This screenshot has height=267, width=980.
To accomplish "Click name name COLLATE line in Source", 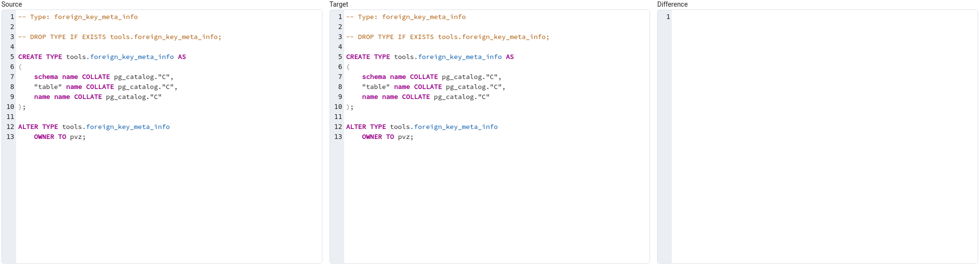I will click(x=98, y=97).
